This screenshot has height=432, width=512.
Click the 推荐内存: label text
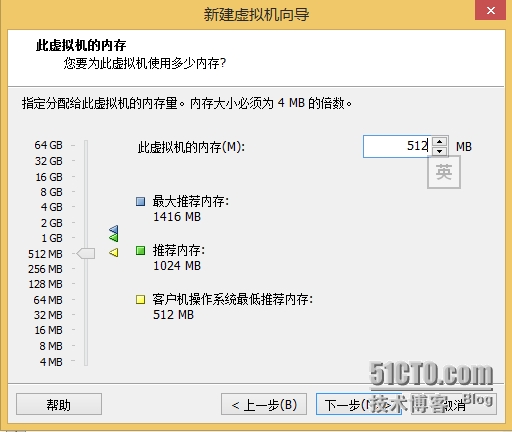(179, 250)
